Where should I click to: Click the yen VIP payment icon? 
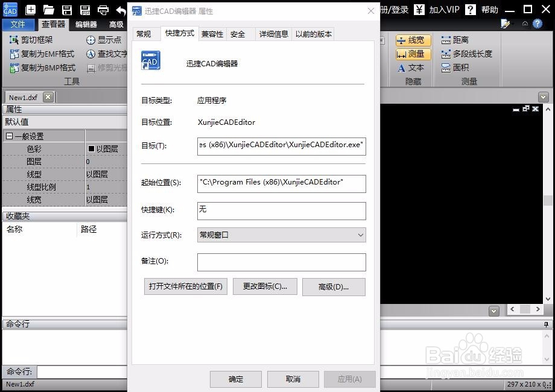pos(419,10)
